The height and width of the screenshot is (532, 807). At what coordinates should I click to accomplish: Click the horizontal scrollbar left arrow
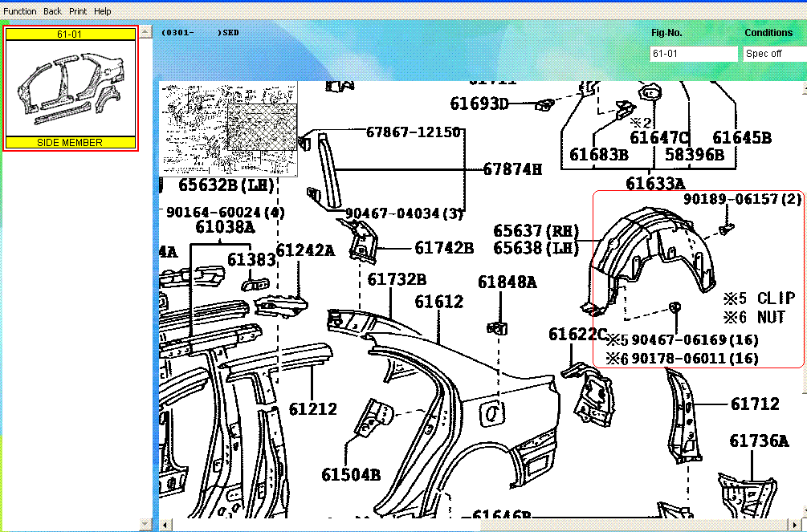click(165, 524)
